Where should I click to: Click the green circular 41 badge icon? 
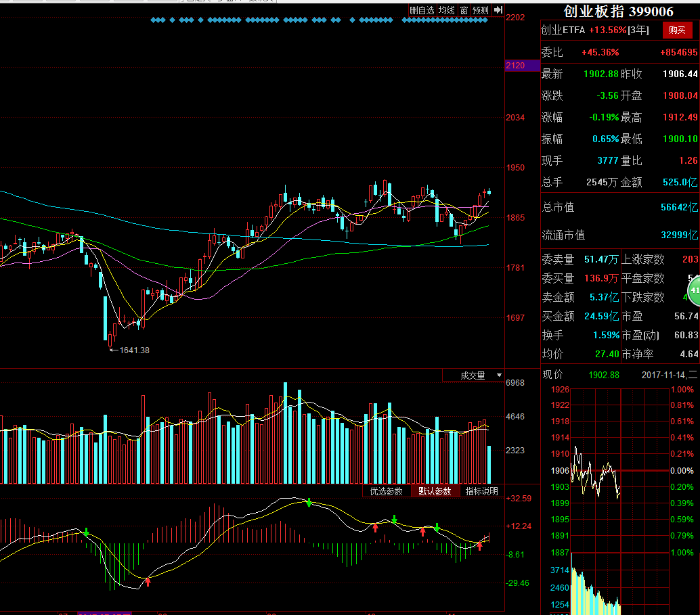pos(694,290)
